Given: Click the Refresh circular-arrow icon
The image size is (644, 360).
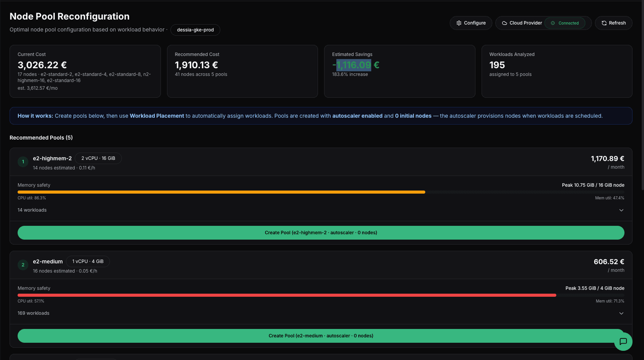Looking at the screenshot, I should (x=604, y=23).
